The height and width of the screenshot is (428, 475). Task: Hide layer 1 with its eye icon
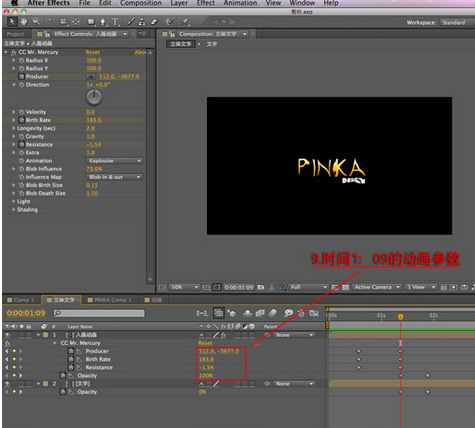pyautogui.click(x=7, y=335)
